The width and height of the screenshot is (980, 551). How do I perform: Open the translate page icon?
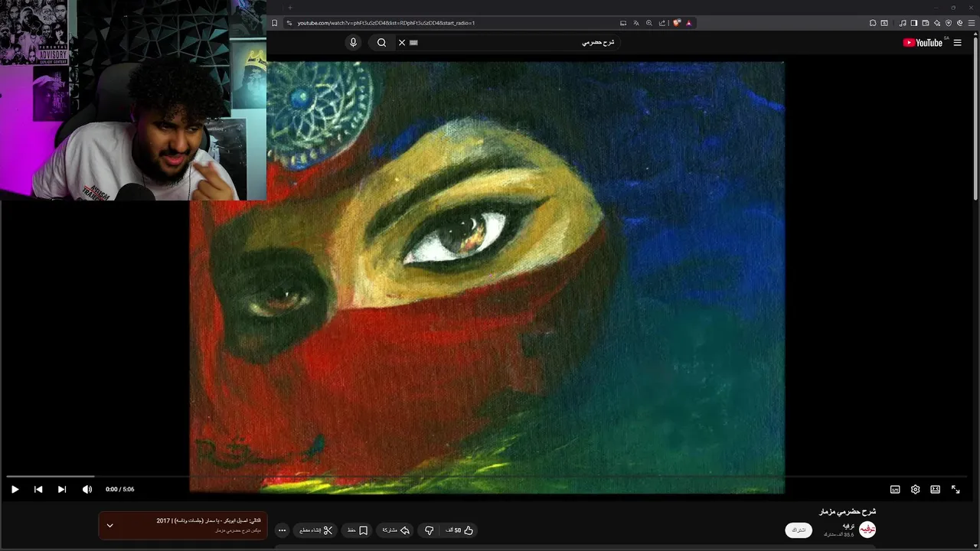pos(635,23)
